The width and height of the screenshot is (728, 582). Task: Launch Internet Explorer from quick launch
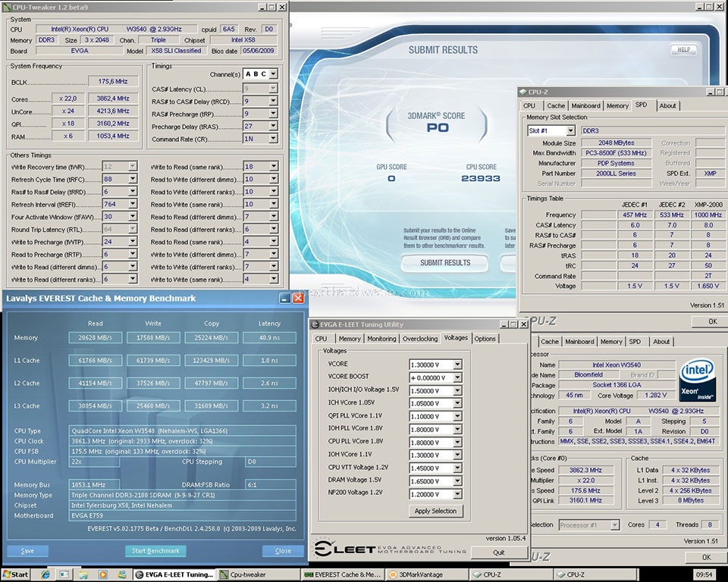(x=45, y=574)
